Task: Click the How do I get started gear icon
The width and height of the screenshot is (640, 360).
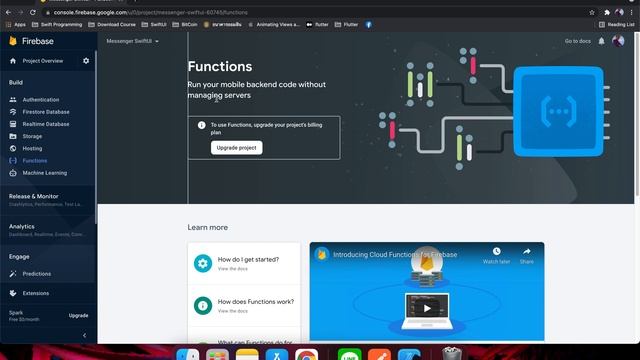Action: 203,263
